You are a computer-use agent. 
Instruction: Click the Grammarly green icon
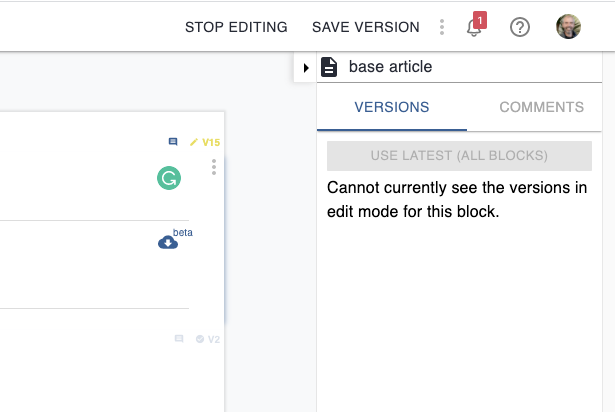point(169,178)
